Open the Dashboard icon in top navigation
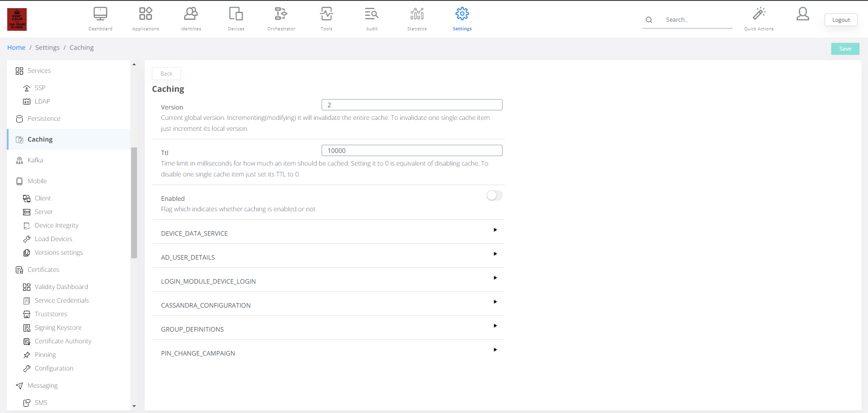The image size is (868, 413). point(100,14)
